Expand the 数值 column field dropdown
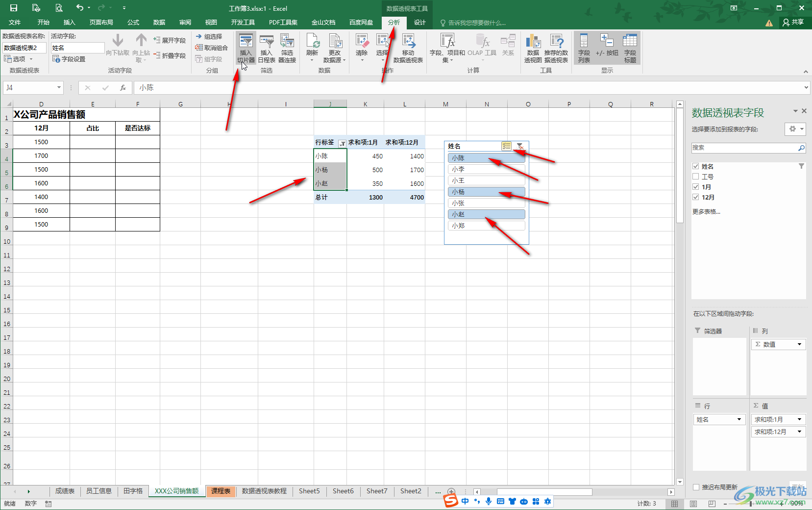The height and width of the screenshot is (510, 812). tap(799, 344)
